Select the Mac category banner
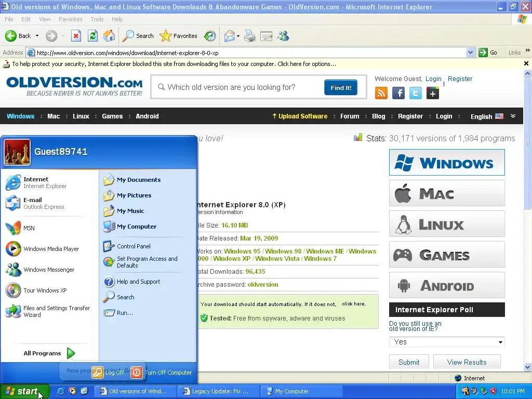The width and height of the screenshot is (532, 399). point(447,193)
